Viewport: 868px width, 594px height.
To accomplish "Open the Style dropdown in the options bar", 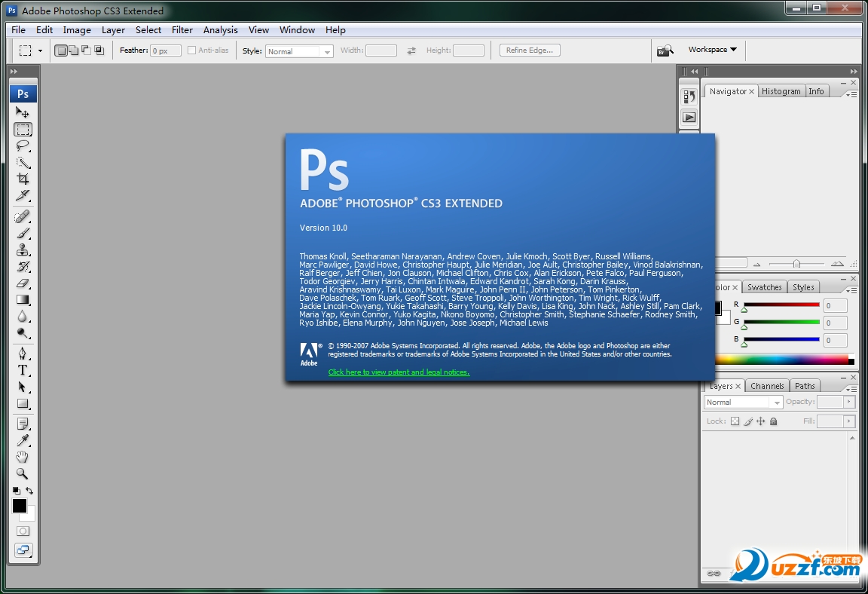I will (327, 51).
